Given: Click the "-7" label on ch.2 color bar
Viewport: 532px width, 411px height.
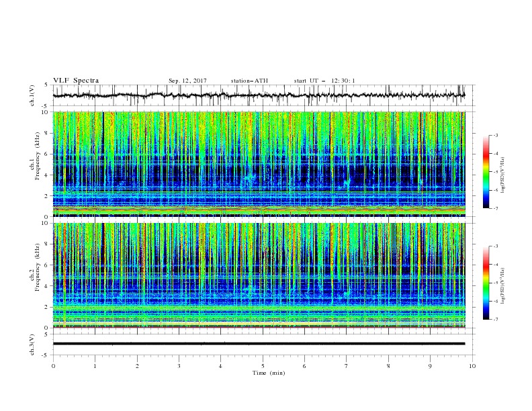Looking at the screenshot, I should (496, 320).
